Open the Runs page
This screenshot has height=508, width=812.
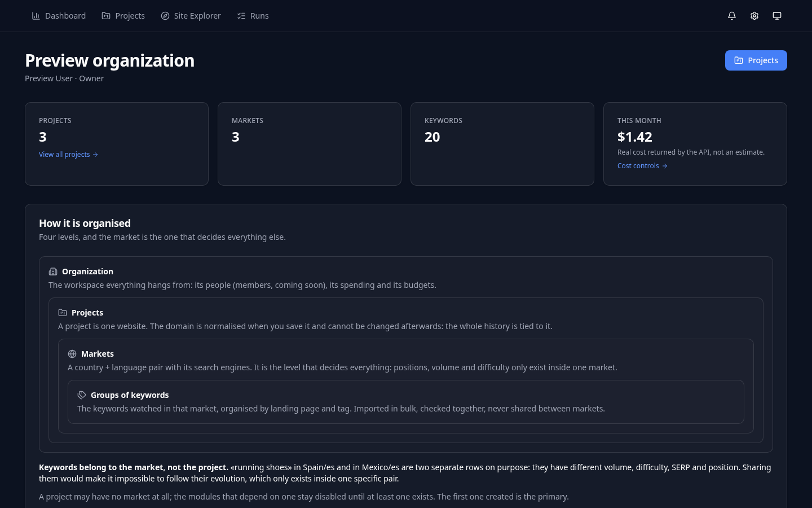253,16
